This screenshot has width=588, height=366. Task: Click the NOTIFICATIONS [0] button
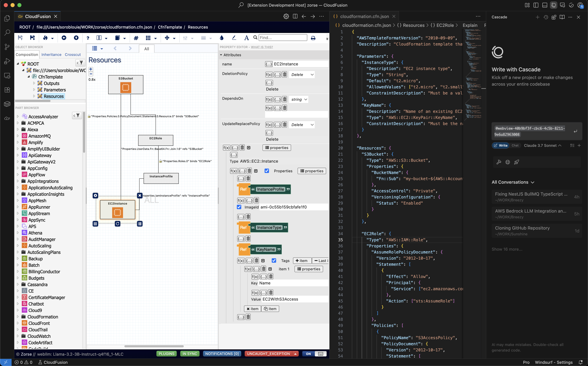(x=222, y=354)
